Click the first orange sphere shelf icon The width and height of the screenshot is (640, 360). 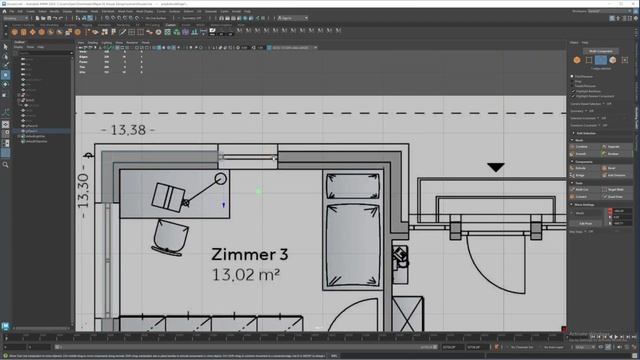click(14, 32)
